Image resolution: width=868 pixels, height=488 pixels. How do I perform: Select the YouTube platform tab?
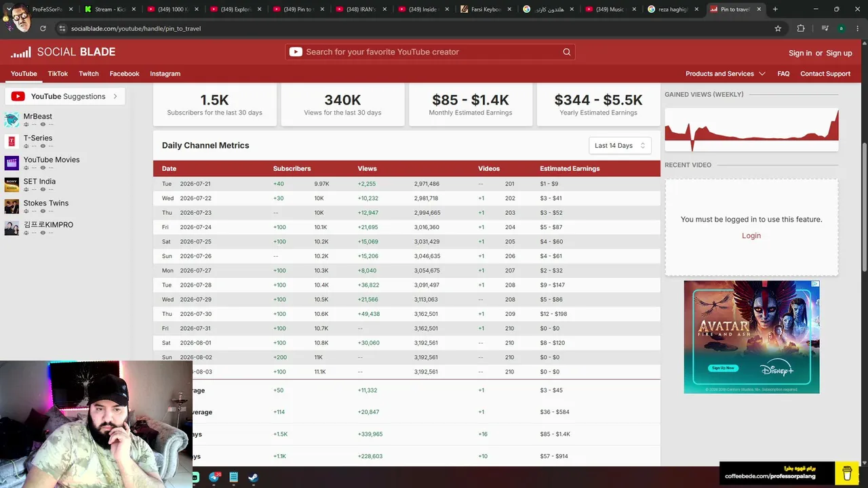[24, 74]
